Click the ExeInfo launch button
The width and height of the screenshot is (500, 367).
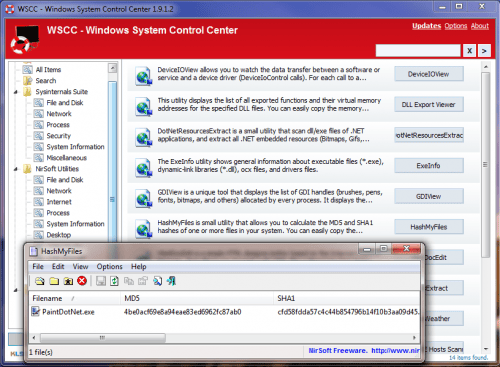(x=429, y=166)
